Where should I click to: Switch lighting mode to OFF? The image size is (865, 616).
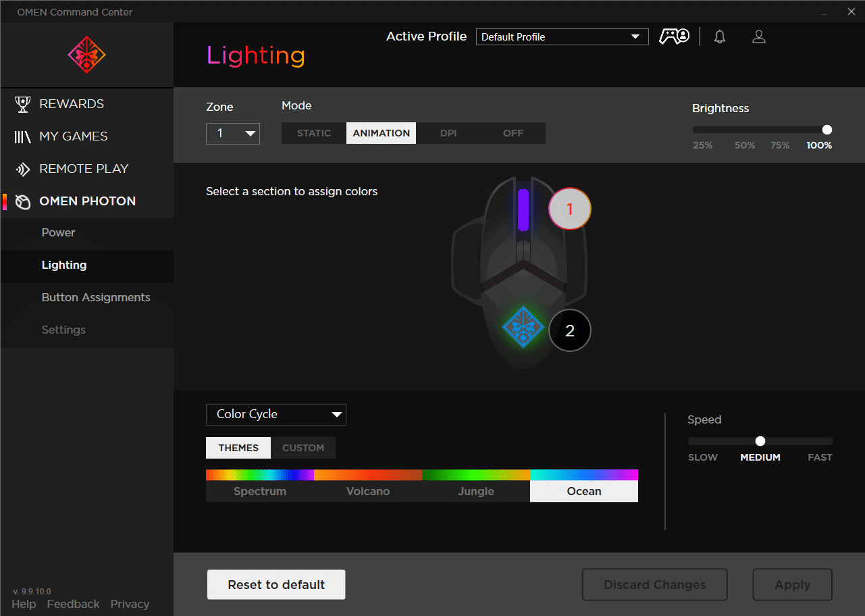tap(513, 133)
